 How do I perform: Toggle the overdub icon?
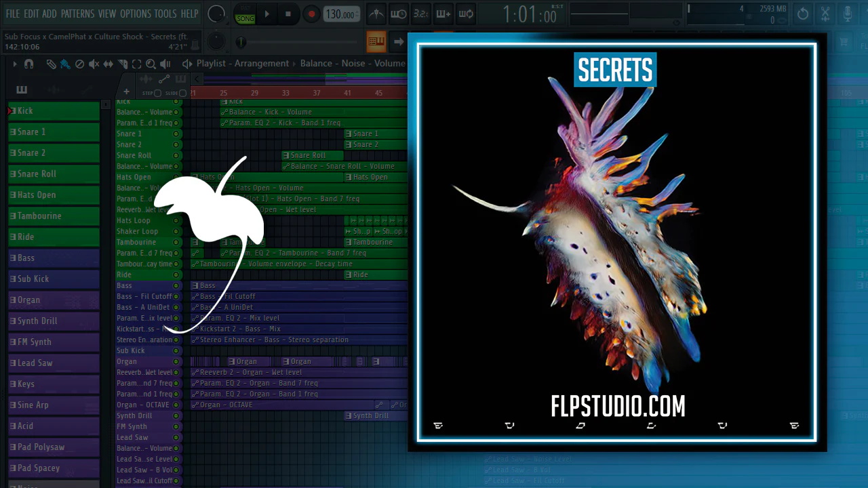pos(443,14)
